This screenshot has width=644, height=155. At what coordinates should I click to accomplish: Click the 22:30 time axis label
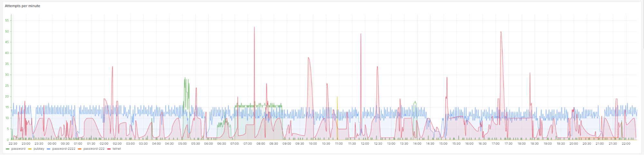13,144
